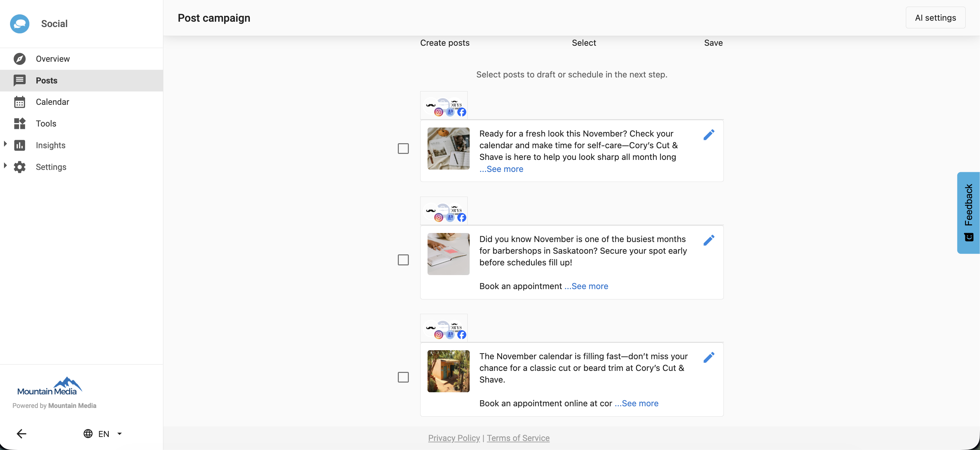Open AI settings

(936, 17)
